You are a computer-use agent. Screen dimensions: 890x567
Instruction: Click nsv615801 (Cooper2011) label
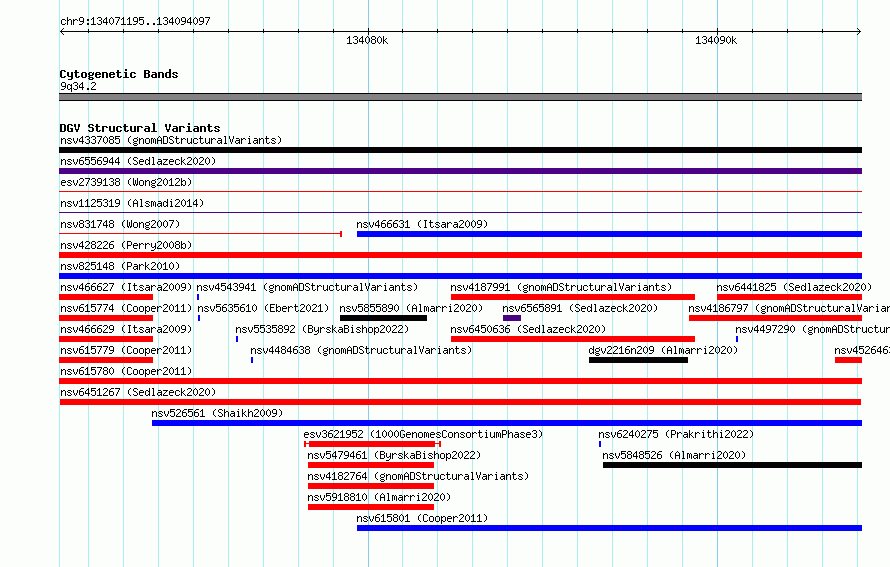(422, 518)
